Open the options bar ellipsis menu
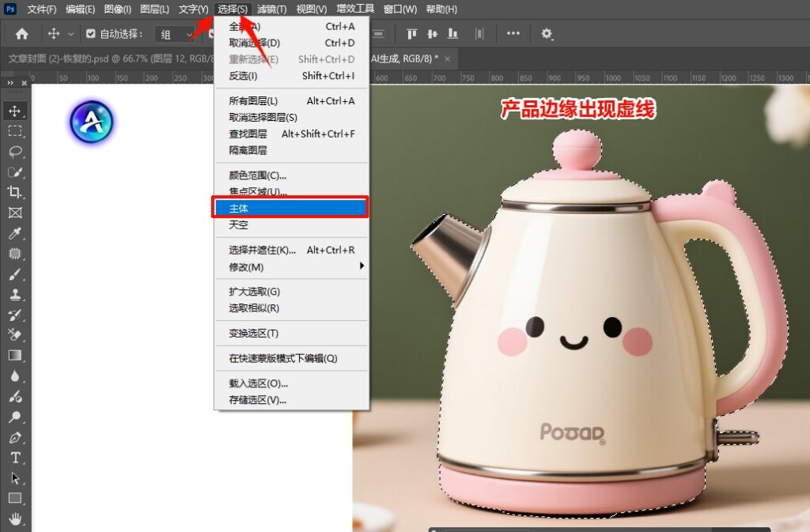The image size is (810, 532). (513, 34)
